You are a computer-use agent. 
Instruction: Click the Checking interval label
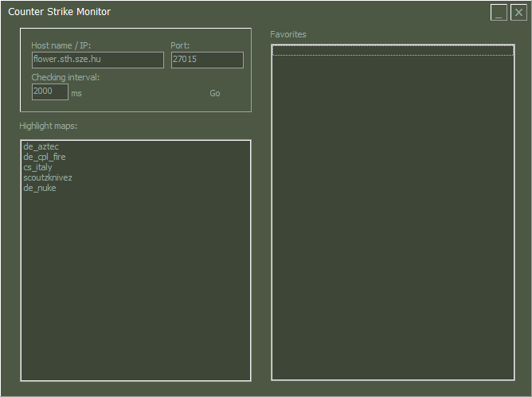(x=65, y=77)
